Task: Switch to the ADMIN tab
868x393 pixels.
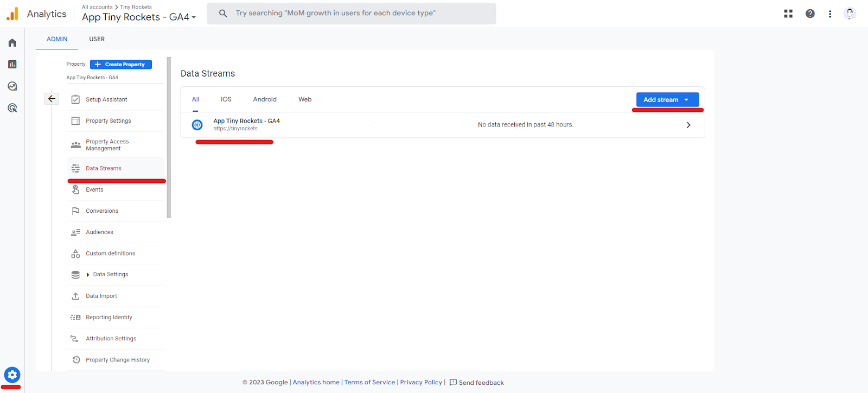Action: pyautogui.click(x=57, y=39)
